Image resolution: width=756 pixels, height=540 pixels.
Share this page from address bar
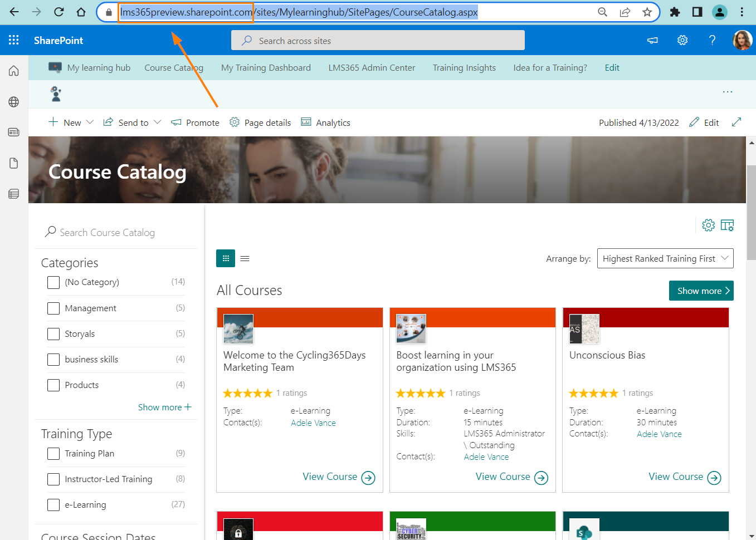coord(625,12)
